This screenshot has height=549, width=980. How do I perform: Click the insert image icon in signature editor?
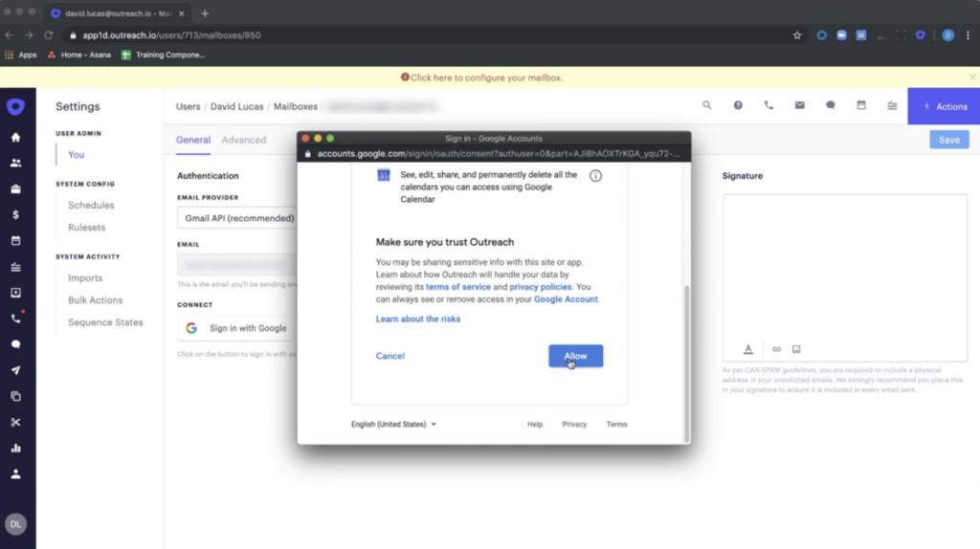(x=796, y=349)
